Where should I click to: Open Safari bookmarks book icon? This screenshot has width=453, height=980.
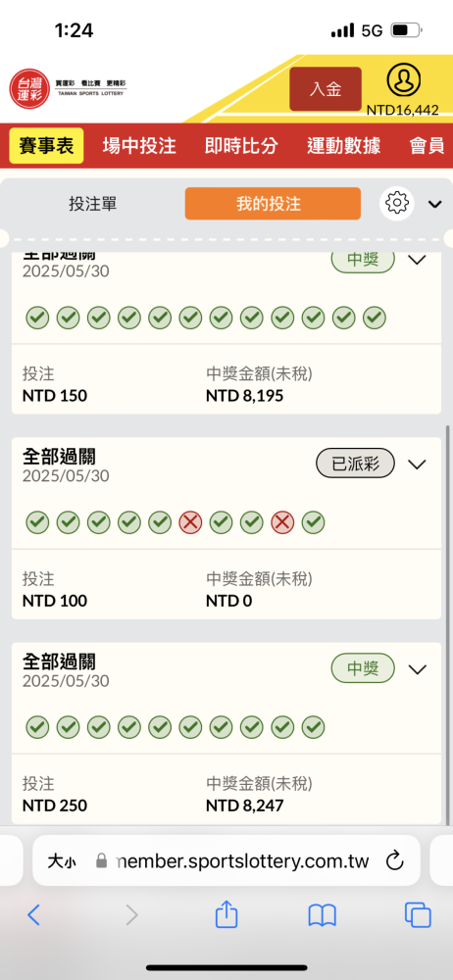(x=323, y=915)
